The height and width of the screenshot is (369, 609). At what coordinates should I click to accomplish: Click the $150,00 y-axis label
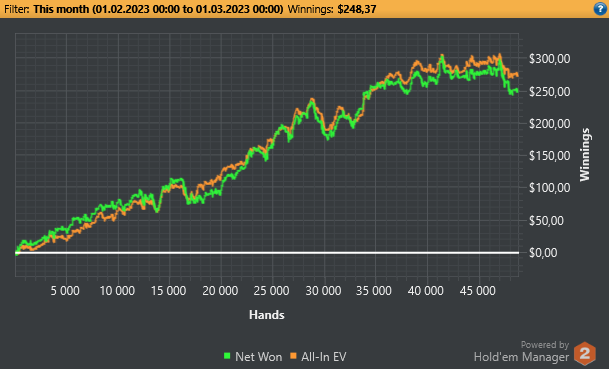click(x=550, y=156)
